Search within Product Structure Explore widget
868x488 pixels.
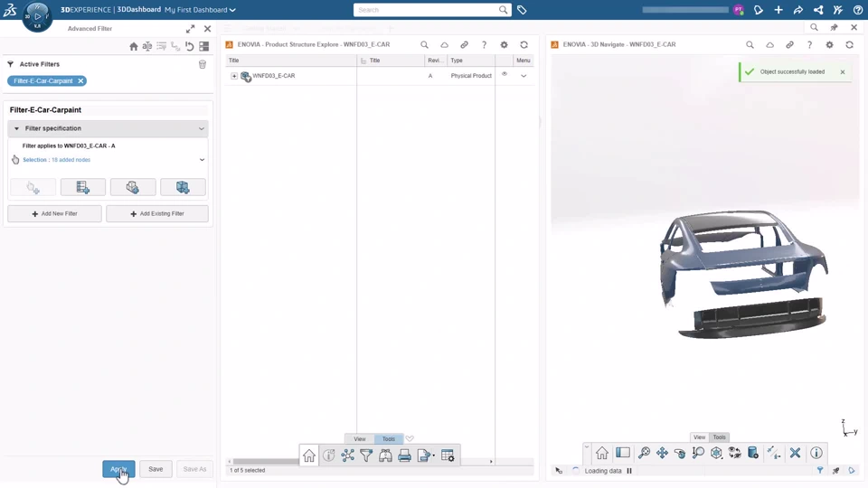click(425, 45)
